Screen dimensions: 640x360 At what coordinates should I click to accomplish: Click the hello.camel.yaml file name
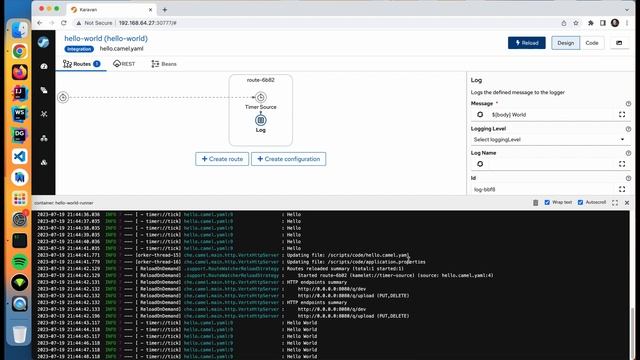[122, 49]
